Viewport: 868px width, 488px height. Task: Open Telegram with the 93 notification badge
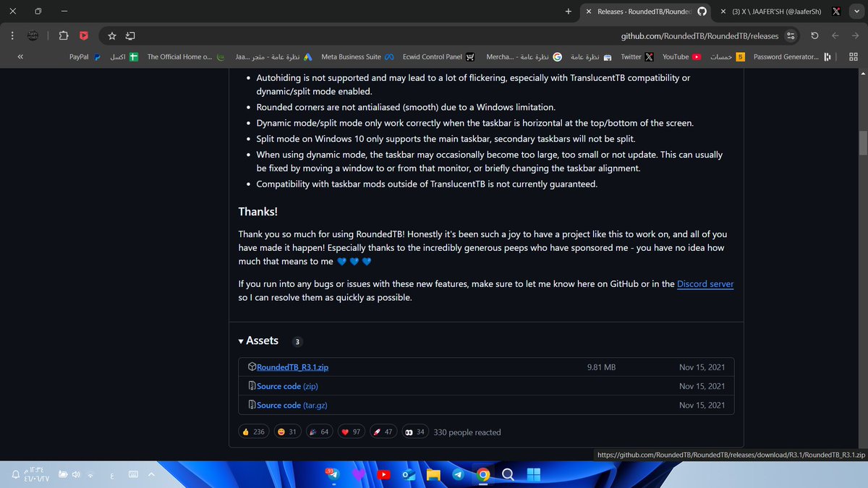click(x=333, y=475)
